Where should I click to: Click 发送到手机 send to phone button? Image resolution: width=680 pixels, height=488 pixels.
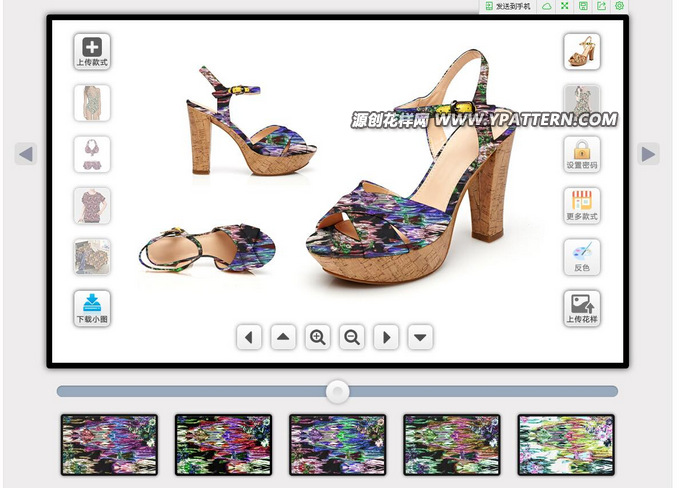508,6
